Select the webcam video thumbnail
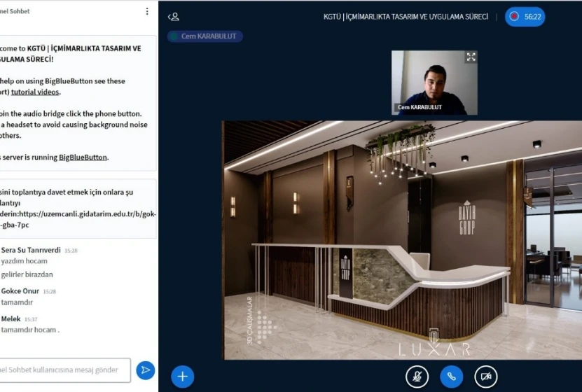Viewport: 582px width, 392px height. [x=434, y=82]
